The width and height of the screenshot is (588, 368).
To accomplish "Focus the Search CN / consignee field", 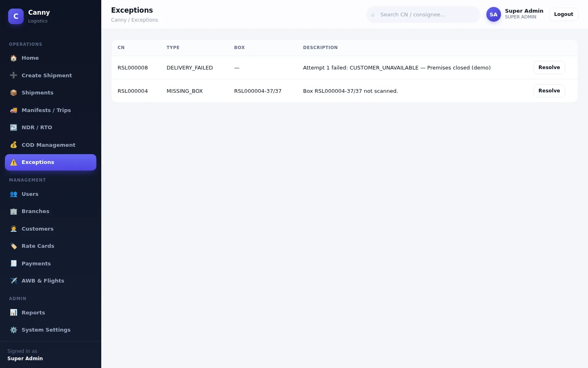I will (x=423, y=15).
